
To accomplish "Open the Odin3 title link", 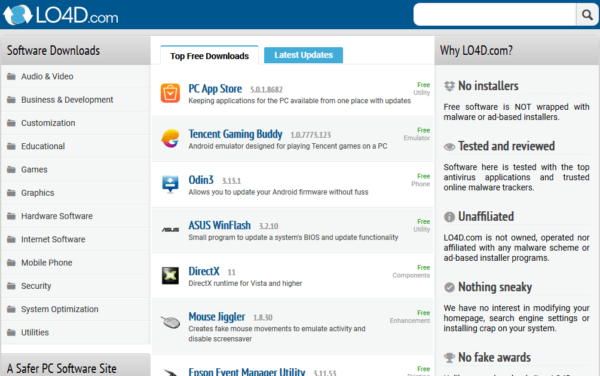I will pos(201,180).
